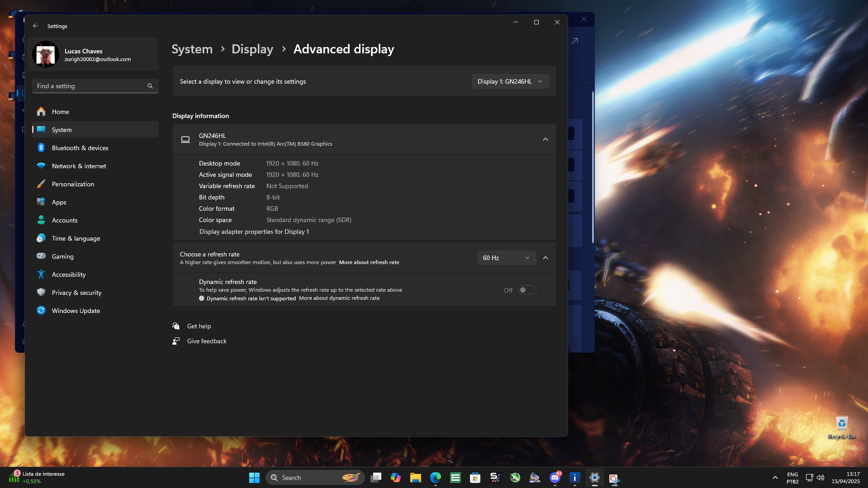Toggle the Dynamic refresh rate switch
Screen dimensions: 868x488
pos(527,290)
